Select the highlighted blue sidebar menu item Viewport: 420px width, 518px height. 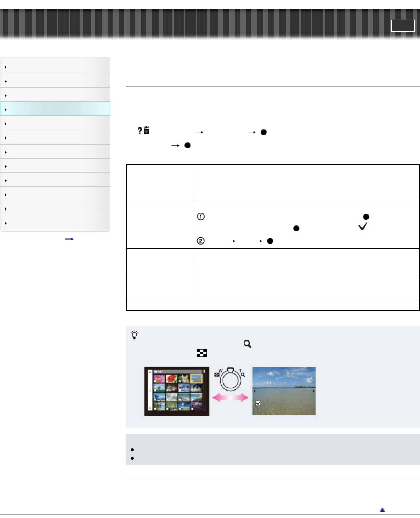pos(55,109)
